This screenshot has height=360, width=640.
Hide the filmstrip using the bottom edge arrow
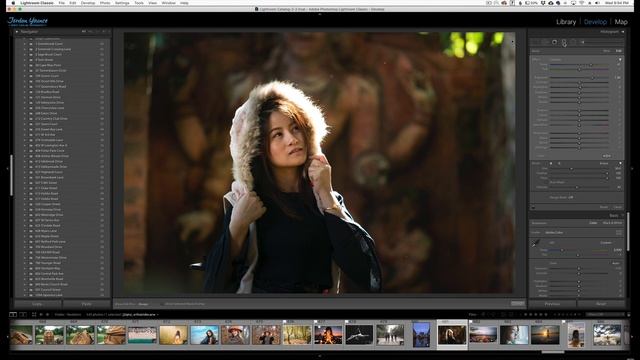coord(320,356)
